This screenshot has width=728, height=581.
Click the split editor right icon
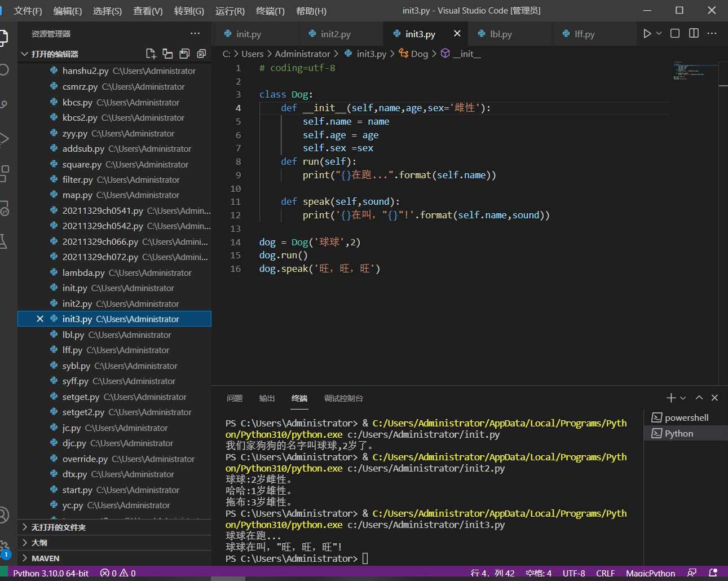point(694,34)
